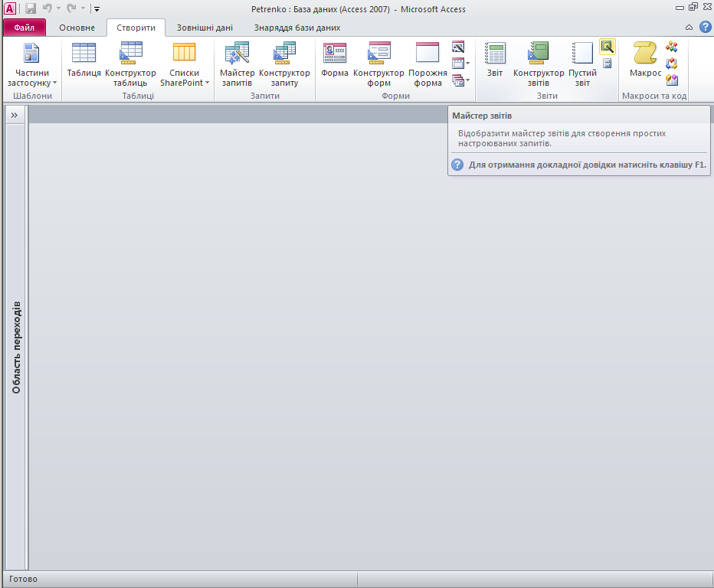Click the Undo icon
This screenshot has width=714, height=588.
(47, 8)
